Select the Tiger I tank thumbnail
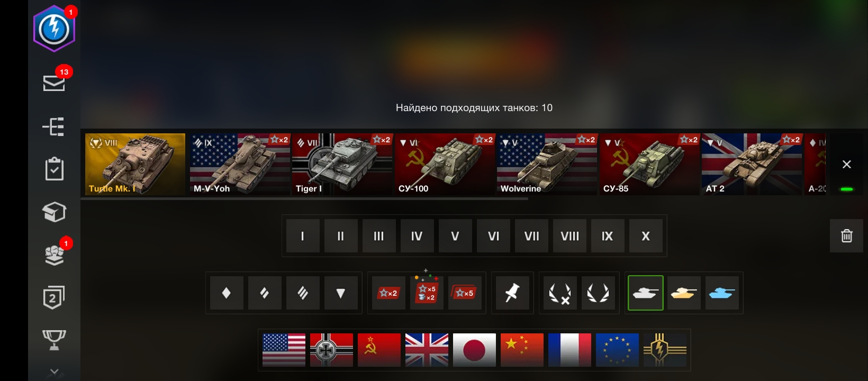Image resolution: width=868 pixels, height=381 pixels. pos(342,164)
